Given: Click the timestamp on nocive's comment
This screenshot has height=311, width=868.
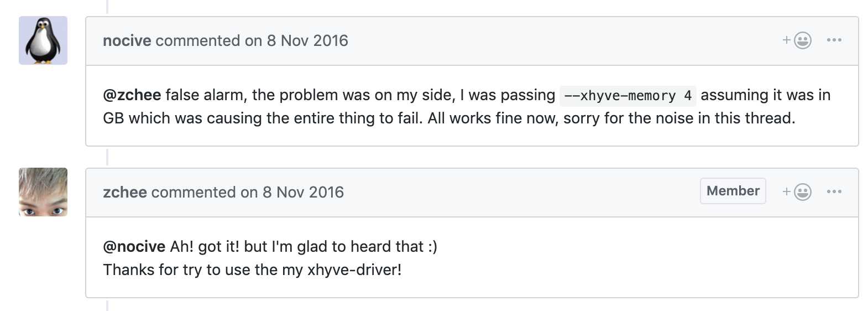Looking at the screenshot, I should (x=307, y=41).
